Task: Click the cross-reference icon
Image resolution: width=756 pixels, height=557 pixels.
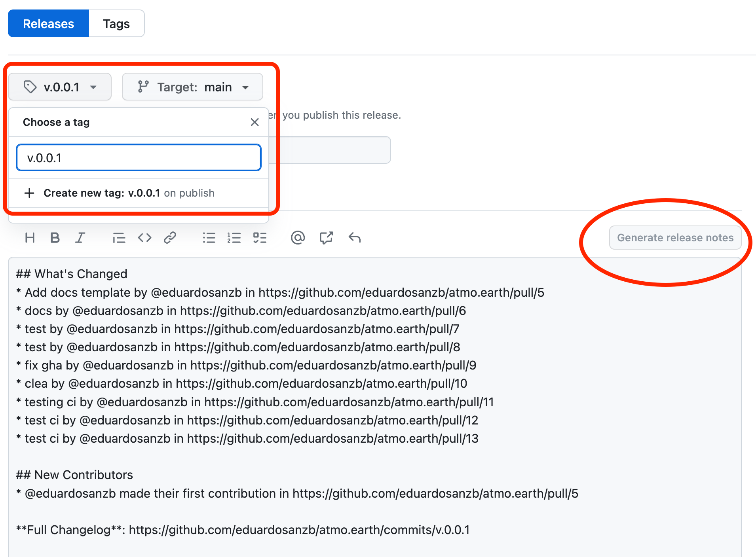Action: tap(326, 238)
